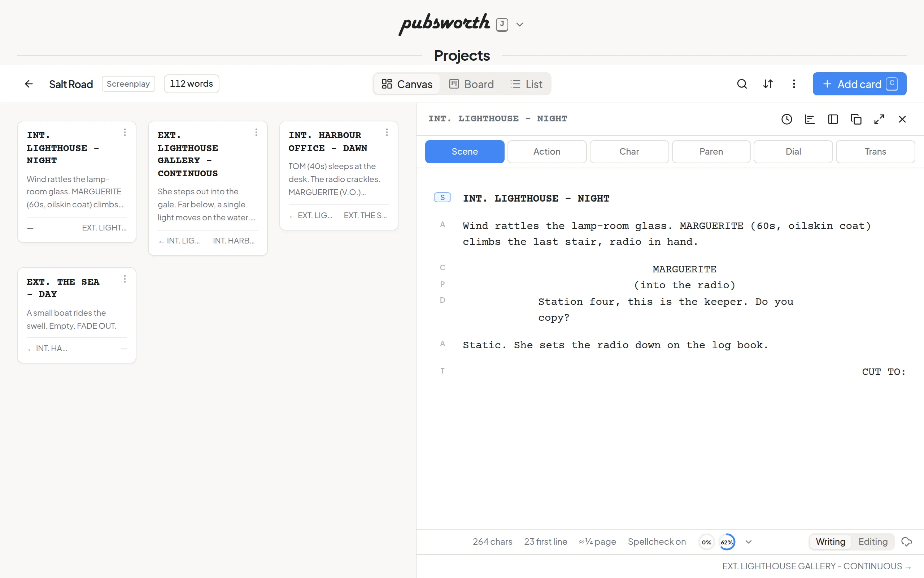Switch to Editing mode

coord(873,542)
